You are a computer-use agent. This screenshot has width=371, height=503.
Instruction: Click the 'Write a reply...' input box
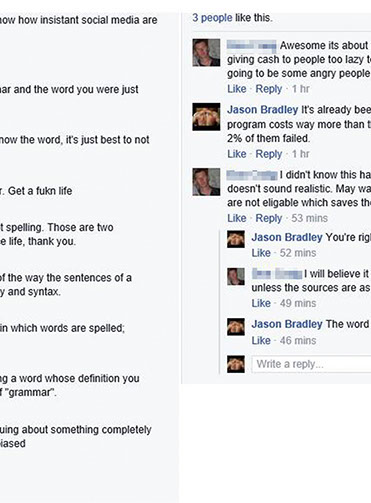coord(311,364)
